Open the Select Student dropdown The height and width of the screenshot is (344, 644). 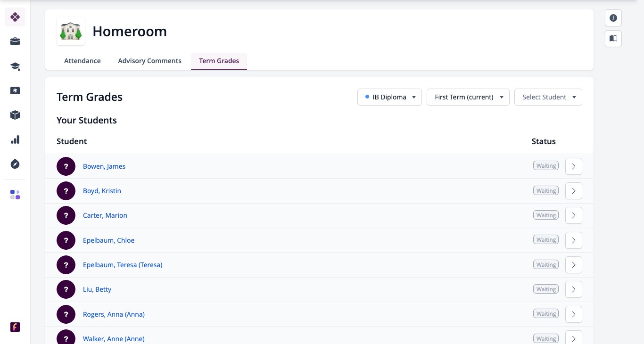pyautogui.click(x=548, y=97)
